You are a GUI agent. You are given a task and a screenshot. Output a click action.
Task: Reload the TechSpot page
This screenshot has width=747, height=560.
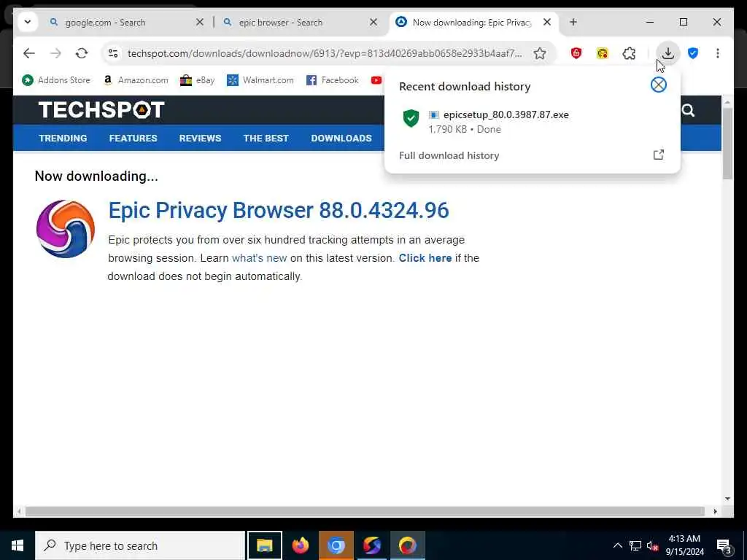(82, 53)
